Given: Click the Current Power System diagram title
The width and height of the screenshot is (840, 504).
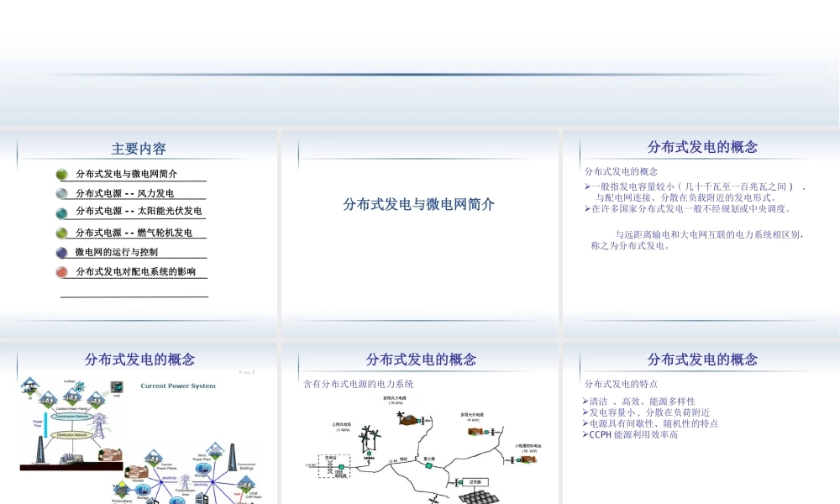Looking at the screenshot, I should pos(177,386).
